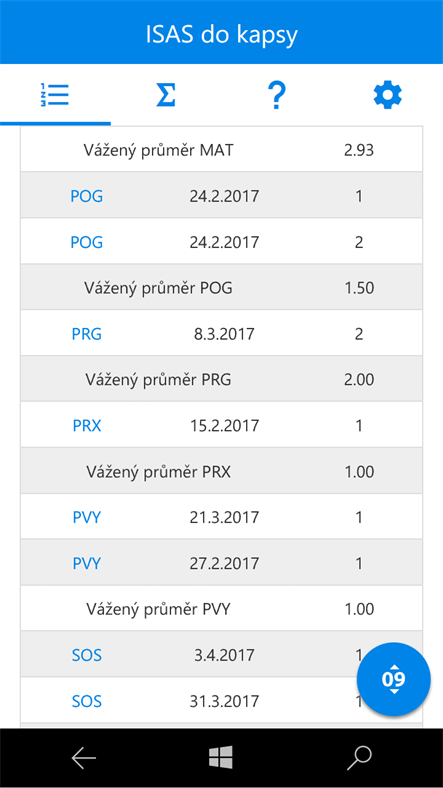
Task: Open the numbered grades list tab
Action: 55,94
